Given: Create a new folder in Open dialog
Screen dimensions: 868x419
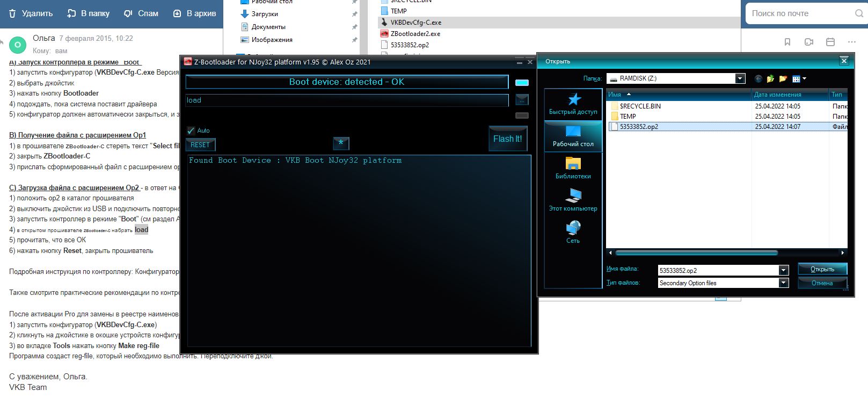Looking at the screenshot, I should click(783, 79).
